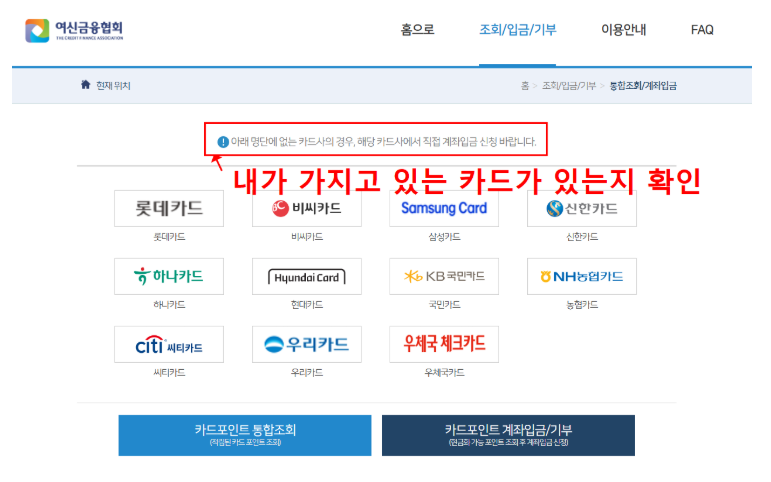This screenshot has height=482, width=771.
Task: Select the 롯데카드 logo tile
Action: 169,209
